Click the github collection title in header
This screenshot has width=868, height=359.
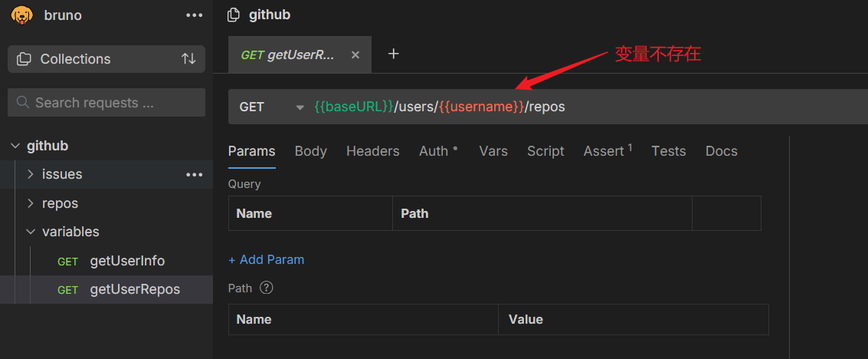270,15
